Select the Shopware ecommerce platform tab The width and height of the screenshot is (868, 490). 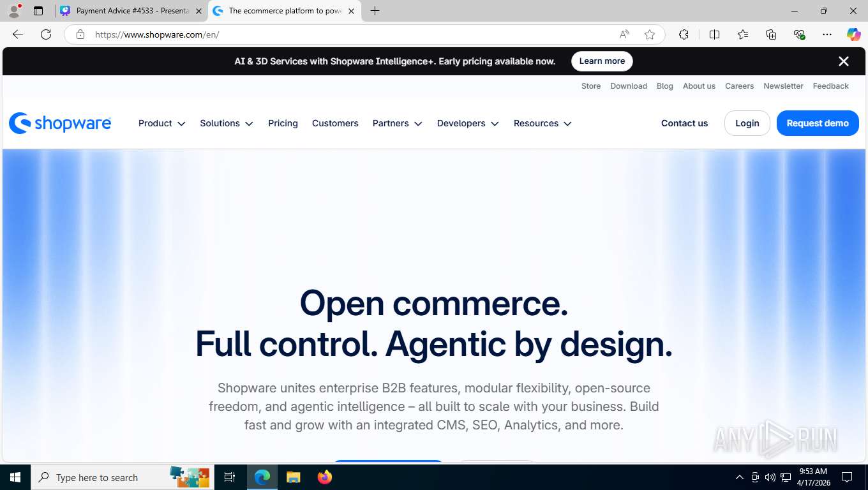tap(285, 11)
